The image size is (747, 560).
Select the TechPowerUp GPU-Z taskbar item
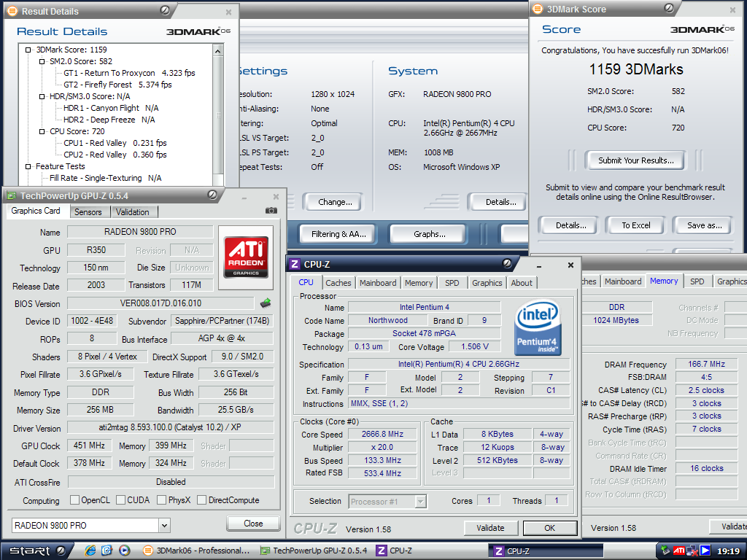click(x=314, y=551)
